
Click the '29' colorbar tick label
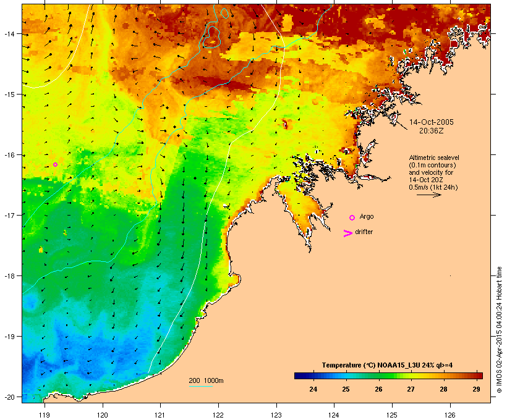pos(476,389)
